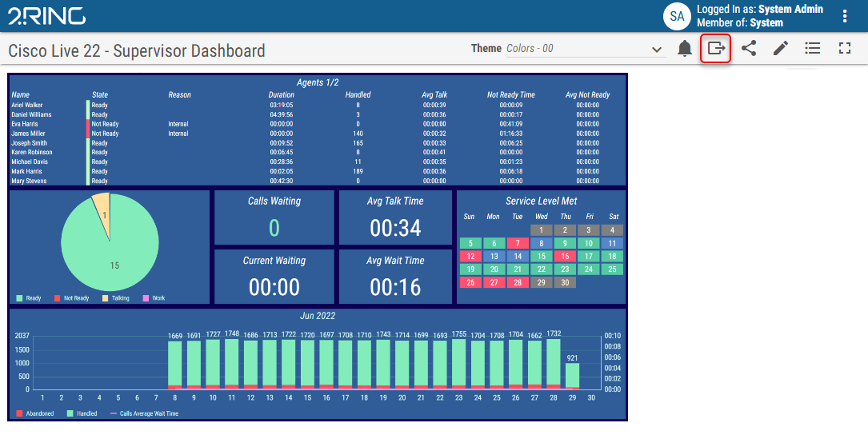This screenshot has height=439, width=868.
Task: Expand the Theme dropdown arrow
Action: 658,50
